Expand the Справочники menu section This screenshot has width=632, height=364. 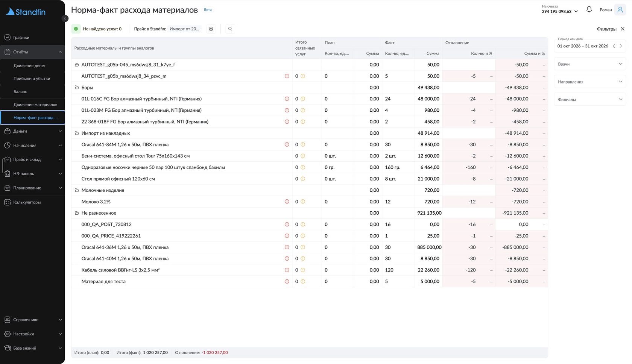[x=33, y=320]
